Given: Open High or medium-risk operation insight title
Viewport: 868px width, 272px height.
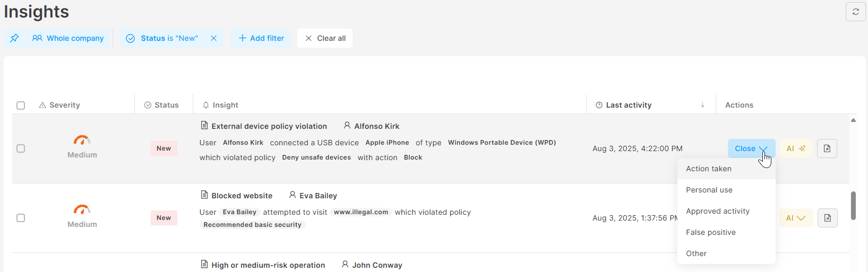Looking at the screenshot, I should point(268,265).
